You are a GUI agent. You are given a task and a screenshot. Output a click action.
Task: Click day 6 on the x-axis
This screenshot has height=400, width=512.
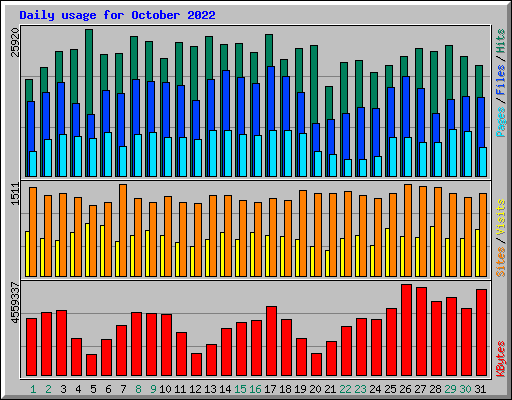point(108,389)
